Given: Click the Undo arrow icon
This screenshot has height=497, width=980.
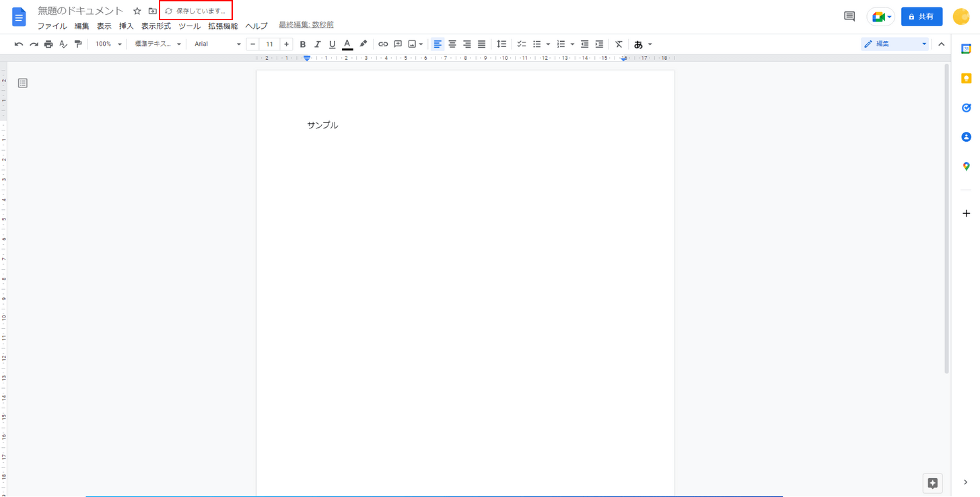Looking at the screenshot, I should [19, 44].
